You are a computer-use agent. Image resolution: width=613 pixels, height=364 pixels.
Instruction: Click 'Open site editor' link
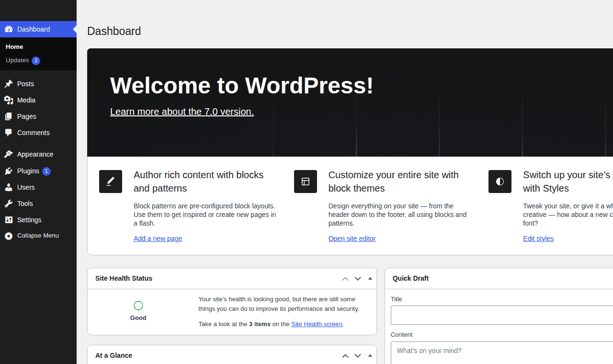tap(352, 239)
